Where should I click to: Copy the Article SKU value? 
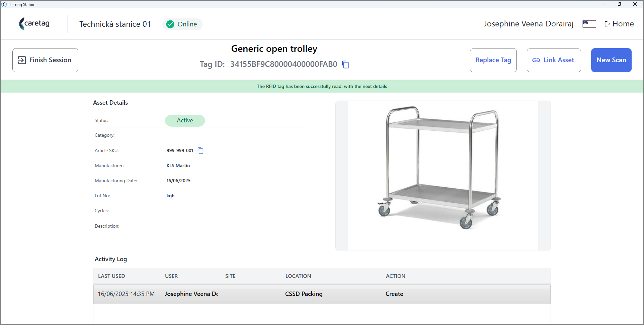[200, 151]
